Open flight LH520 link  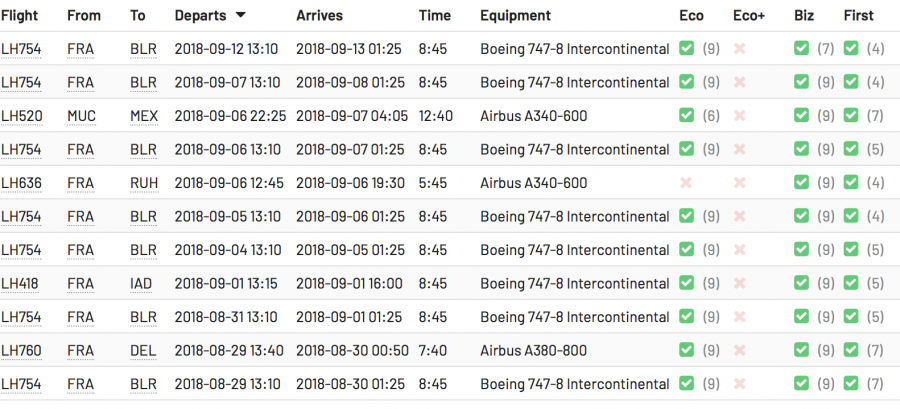21,116
